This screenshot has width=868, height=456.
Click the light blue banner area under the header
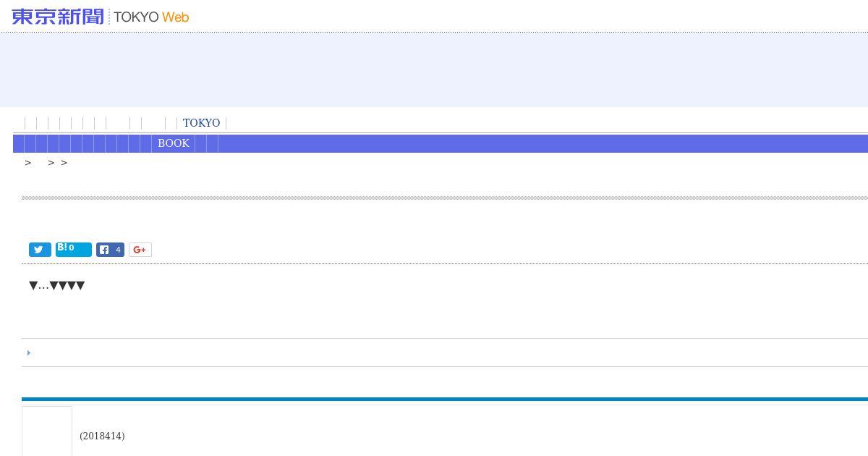tap(434, 69)
